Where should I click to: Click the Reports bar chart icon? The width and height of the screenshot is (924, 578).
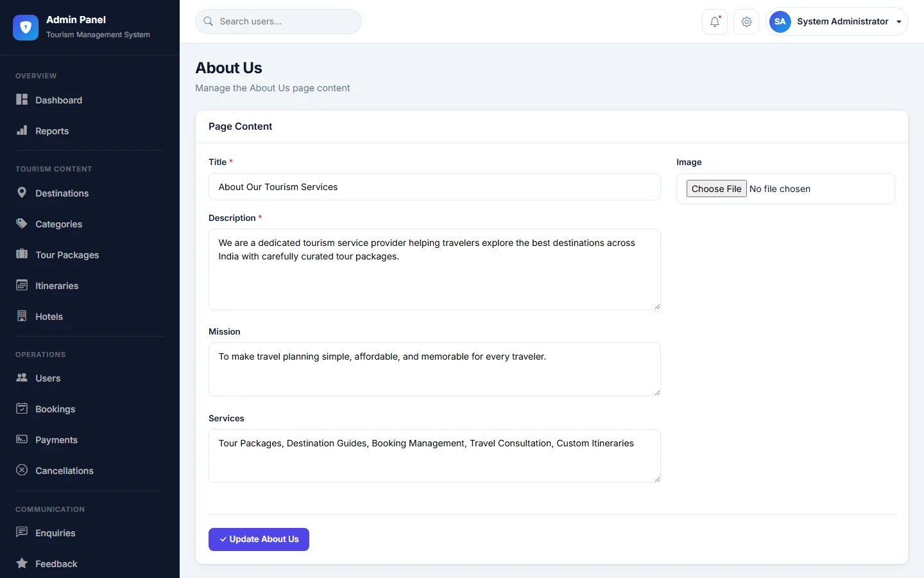[x=22, y=130]
